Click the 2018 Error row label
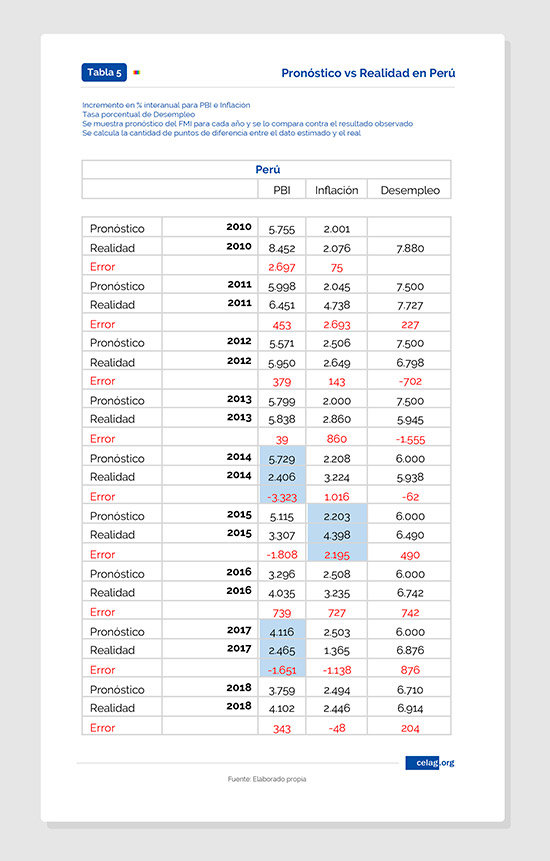Viewport: 550px width, 861px height. pyautogui.click(x=103, y=728)
